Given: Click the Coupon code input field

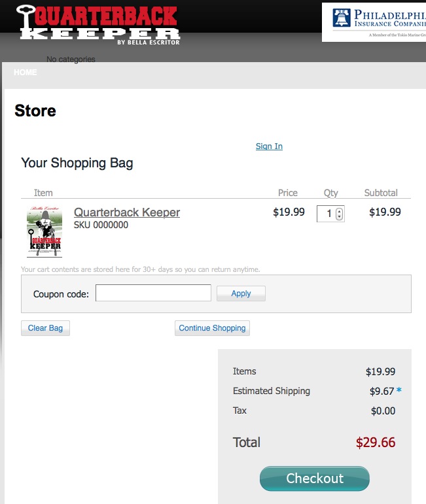Looking at the screenshot, I should coord(153,293).
